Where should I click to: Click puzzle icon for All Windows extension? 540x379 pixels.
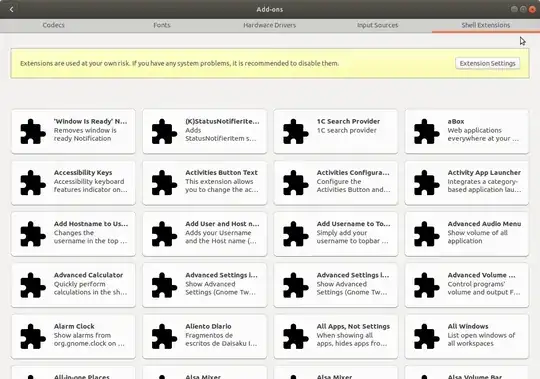427,336
